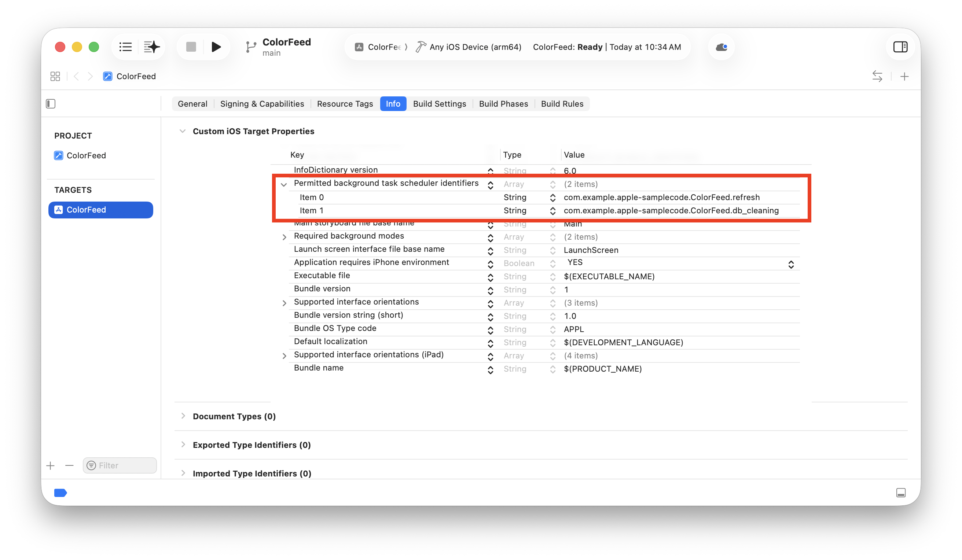This screenshot has height=560, width=962.
Task: Expand Required background modes array
Action: [284, 237]
